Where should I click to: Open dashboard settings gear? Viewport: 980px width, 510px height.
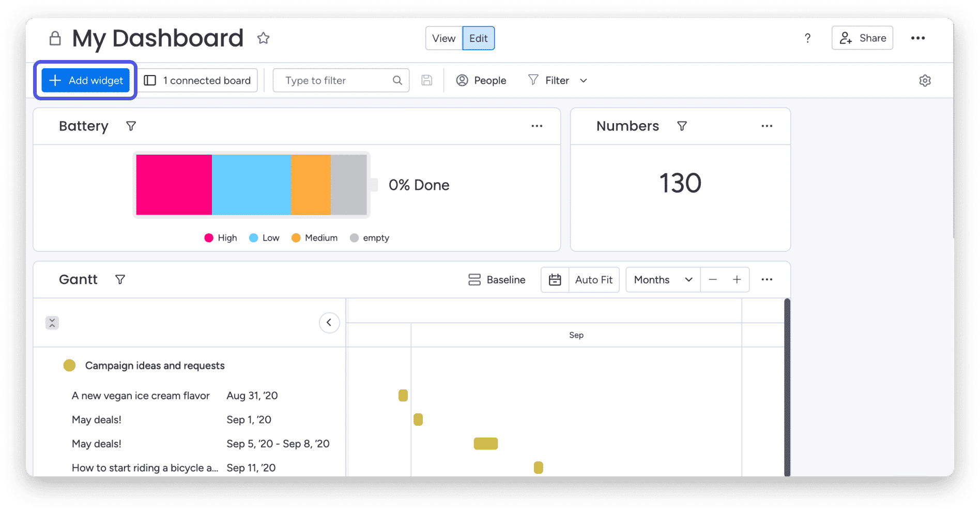[x=925, y=81]
